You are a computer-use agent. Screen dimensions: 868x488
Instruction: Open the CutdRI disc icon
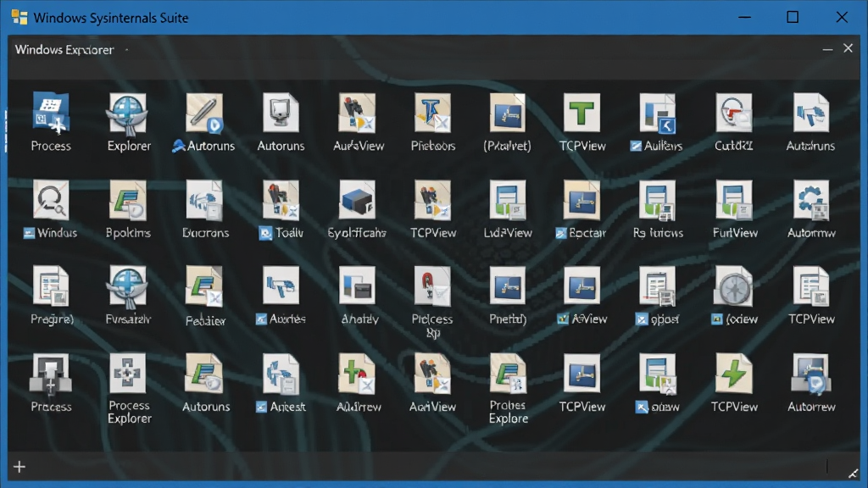(x=734, y=113)
